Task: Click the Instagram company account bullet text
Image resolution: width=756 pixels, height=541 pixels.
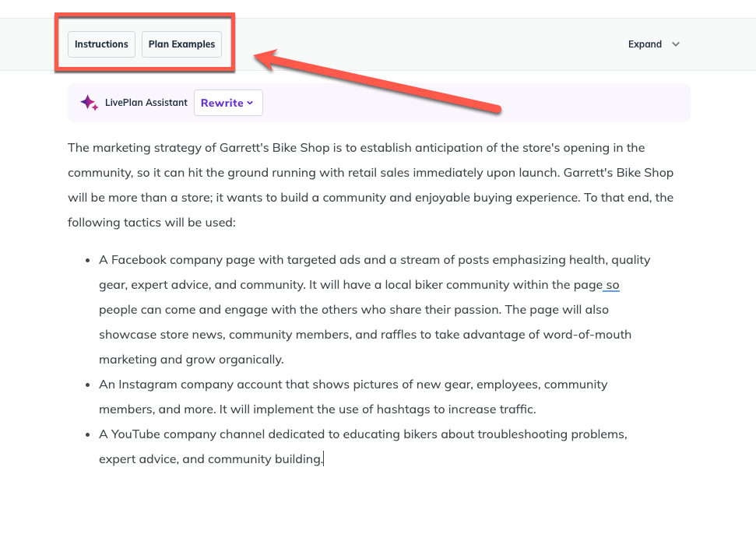Action: [x=353, y=397]
